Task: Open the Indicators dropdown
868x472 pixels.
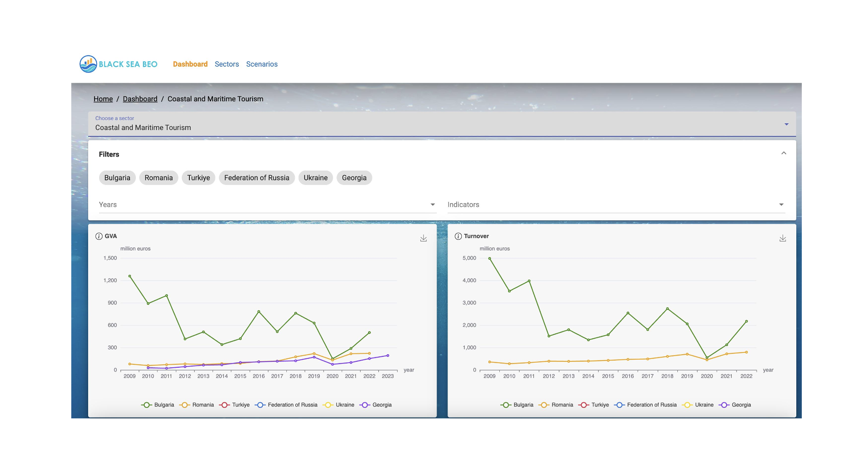Action: pos(616,205)
